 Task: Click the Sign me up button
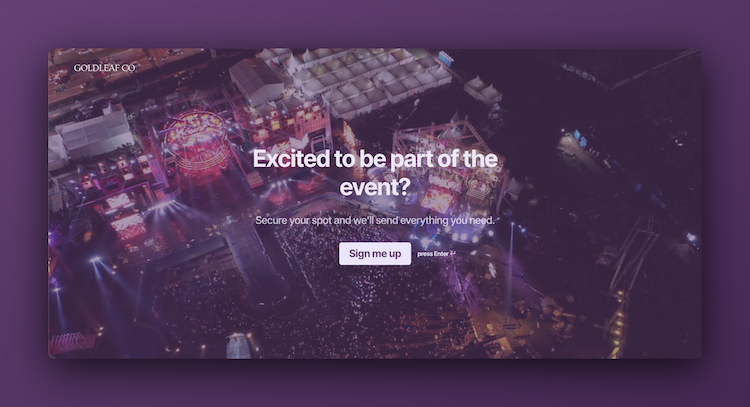point(374,253)
